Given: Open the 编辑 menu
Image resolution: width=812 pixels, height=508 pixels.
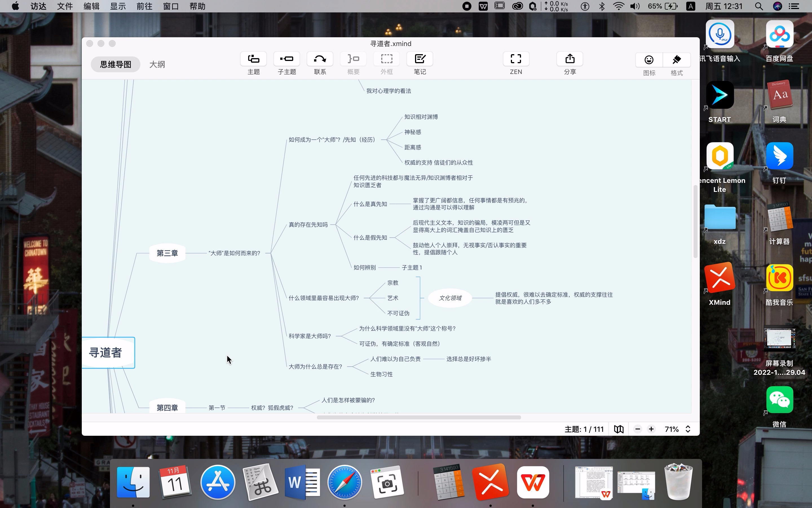Looking at the screenshot, I should [x=91, y=6].
